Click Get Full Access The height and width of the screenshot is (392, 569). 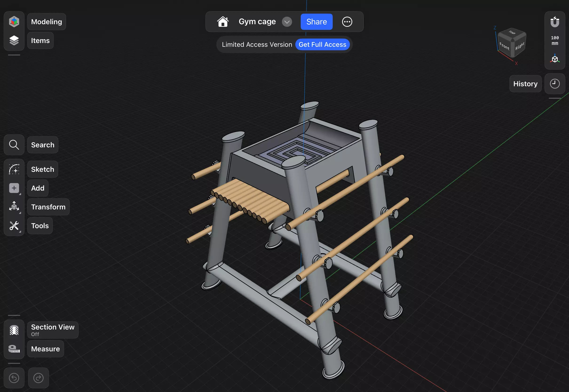click(x=322, y=44)
